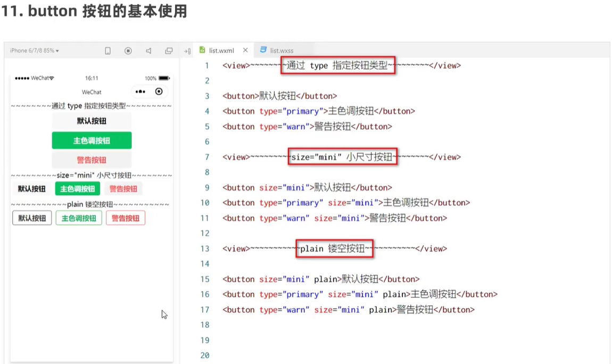Click the overlapping windows icon in the toolbar
This screenshot has width=612, height=364.
tap(169, 50)
